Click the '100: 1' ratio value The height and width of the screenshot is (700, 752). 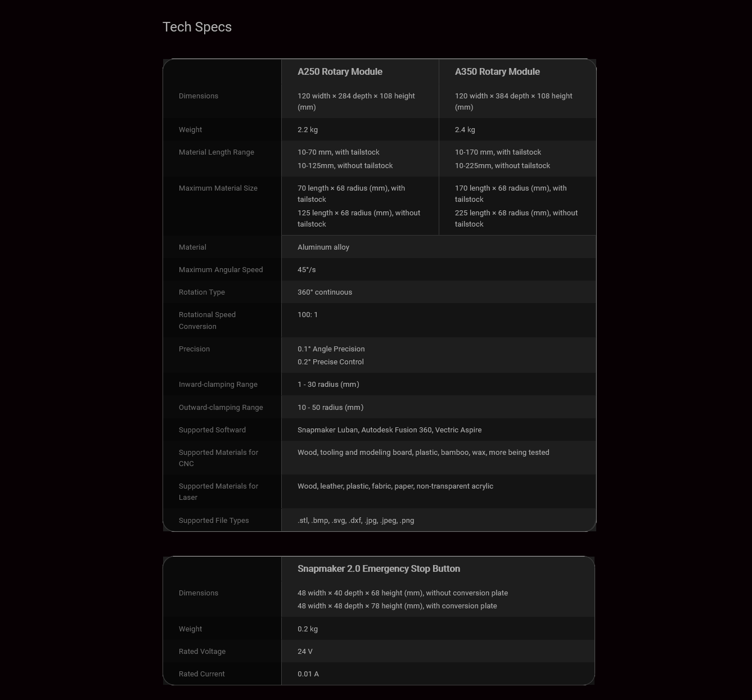pyautogui.click(x=308, y=315)
